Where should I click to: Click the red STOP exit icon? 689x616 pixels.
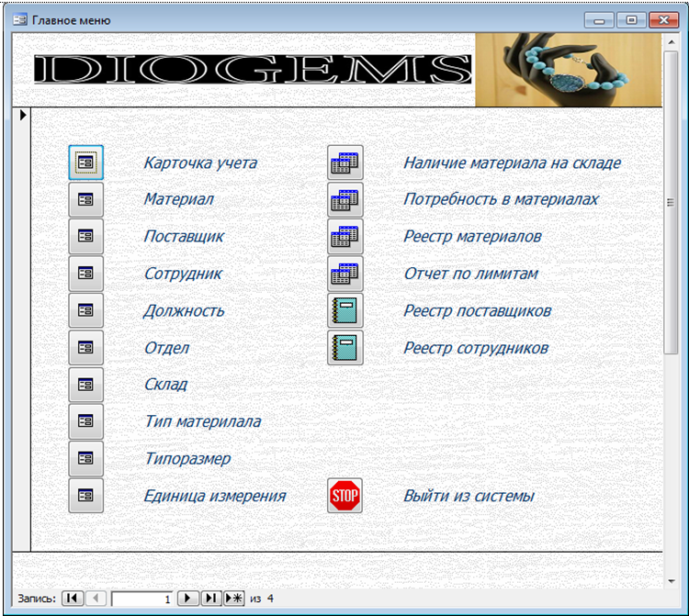(345, 496)
